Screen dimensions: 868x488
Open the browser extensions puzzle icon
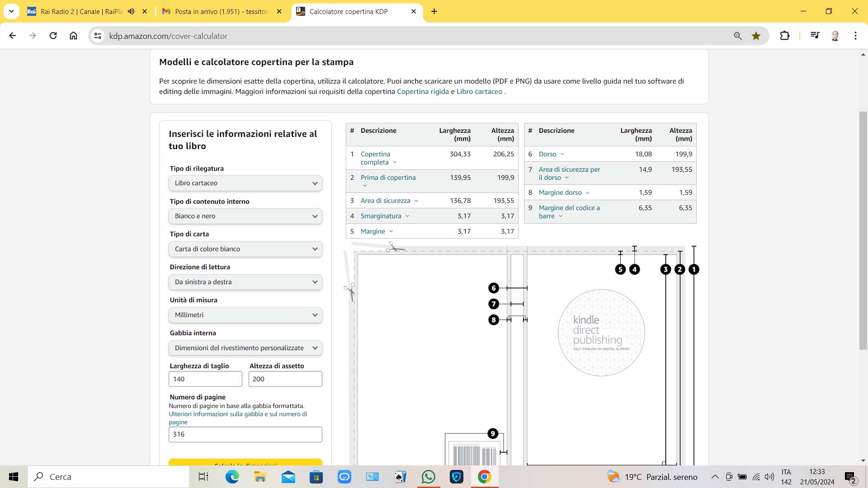(785, 36)
